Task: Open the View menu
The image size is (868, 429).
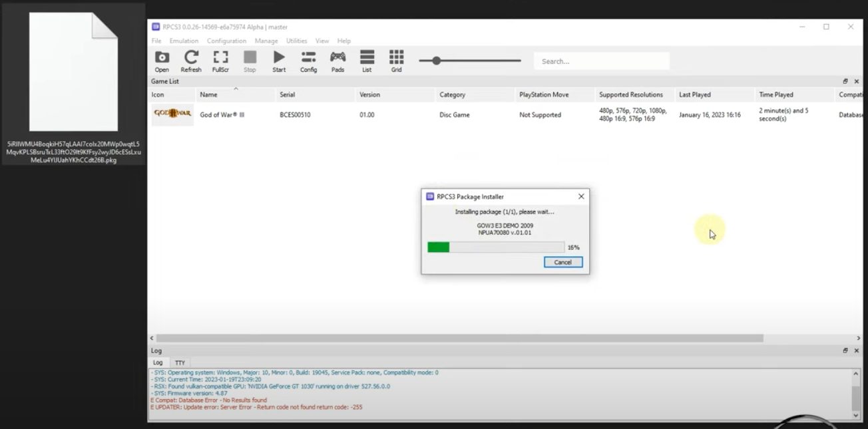Action: [322, 41]
